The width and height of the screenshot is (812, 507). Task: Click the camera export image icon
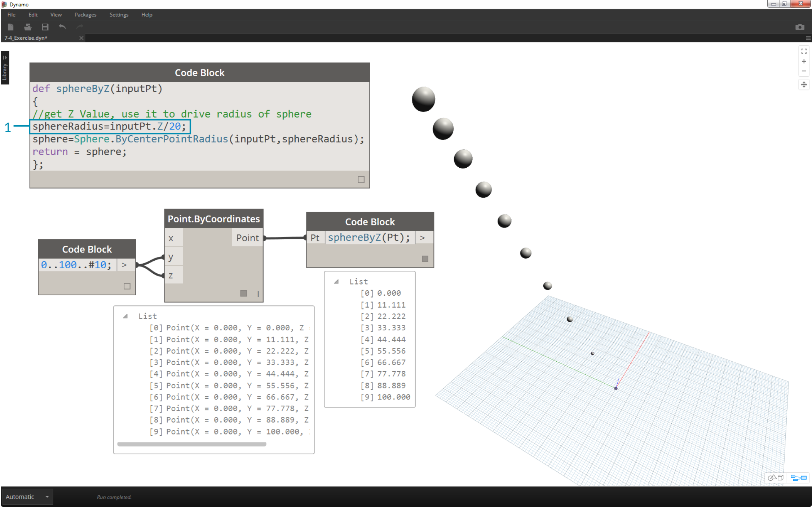click(800, 27)
